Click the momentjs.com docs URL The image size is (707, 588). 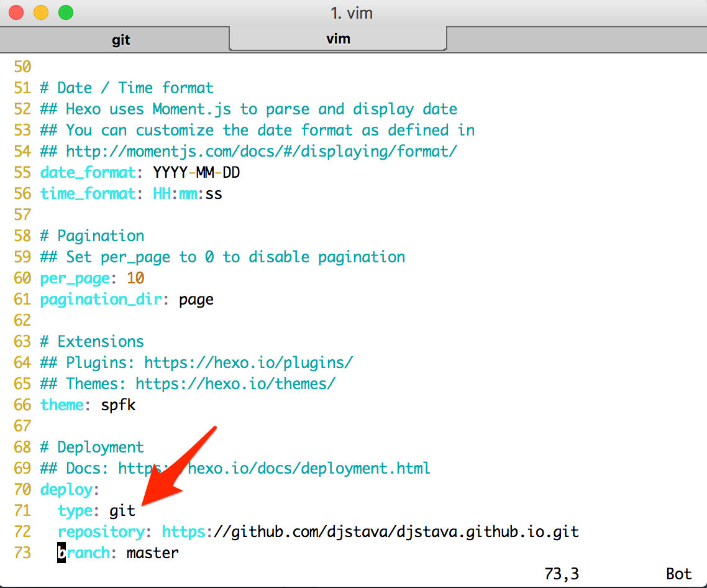(x=262, y=152)
